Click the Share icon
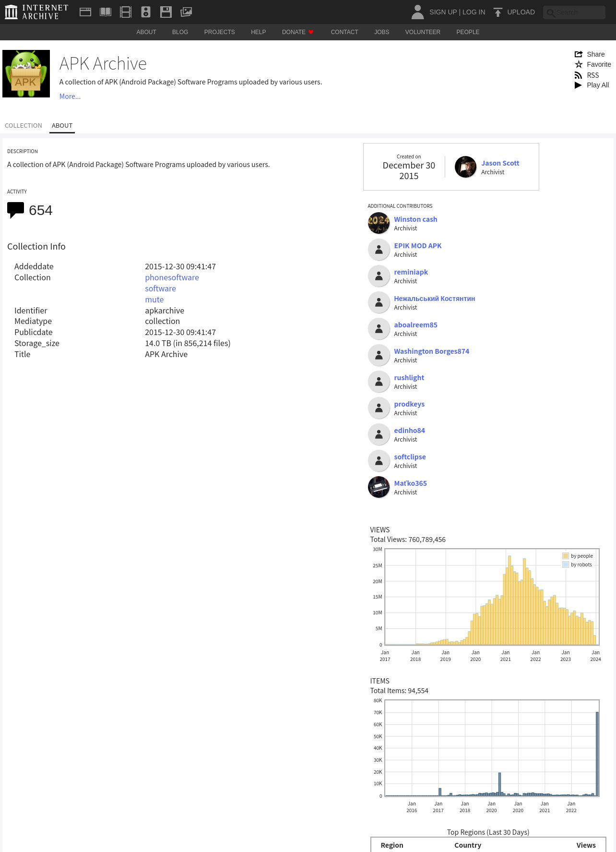Image resolution: width=616 pixels, height=852 pixels. tap(579, 54)
